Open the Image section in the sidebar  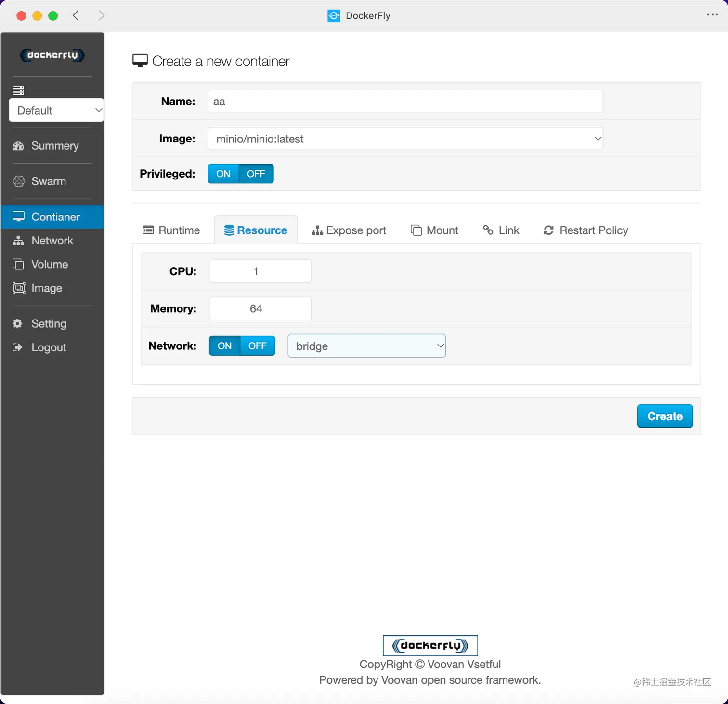(47, 288)
